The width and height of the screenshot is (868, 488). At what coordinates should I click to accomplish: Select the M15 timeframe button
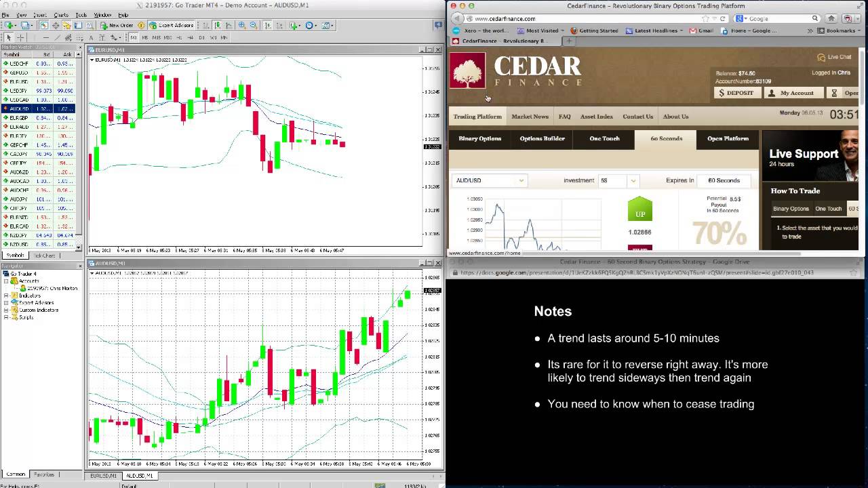coord(157,37)
